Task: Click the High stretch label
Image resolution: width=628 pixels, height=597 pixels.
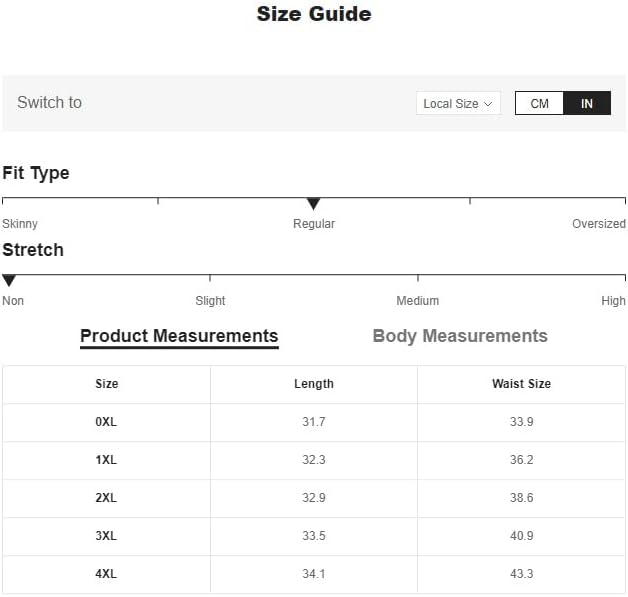Action: [613, 301]
